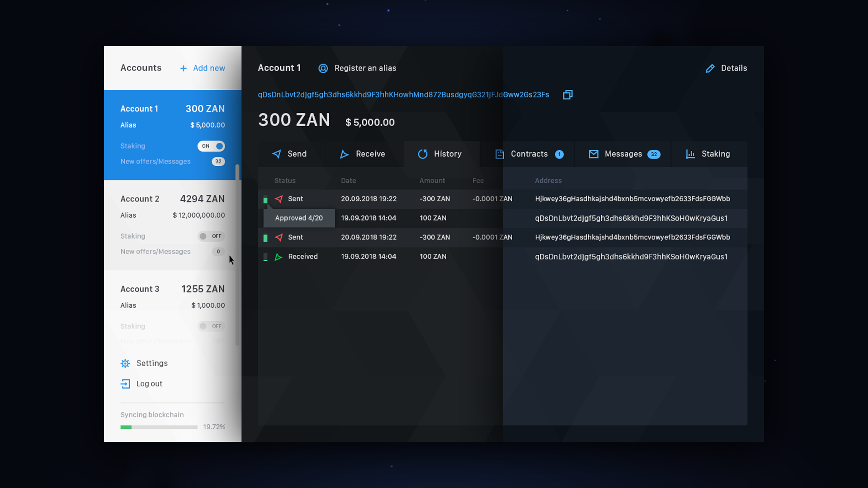
Task: Select the Account 1 card
Action: (173, 135)
